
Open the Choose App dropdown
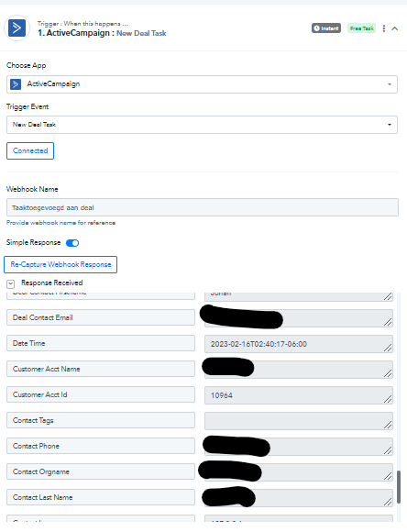coord(202,84)
